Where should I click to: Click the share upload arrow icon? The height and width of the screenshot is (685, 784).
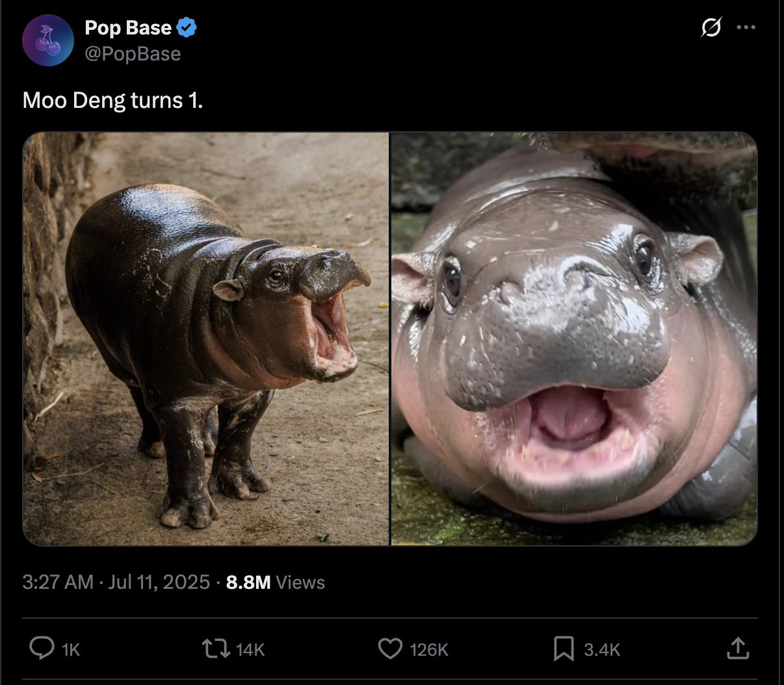tap(738, 649)
